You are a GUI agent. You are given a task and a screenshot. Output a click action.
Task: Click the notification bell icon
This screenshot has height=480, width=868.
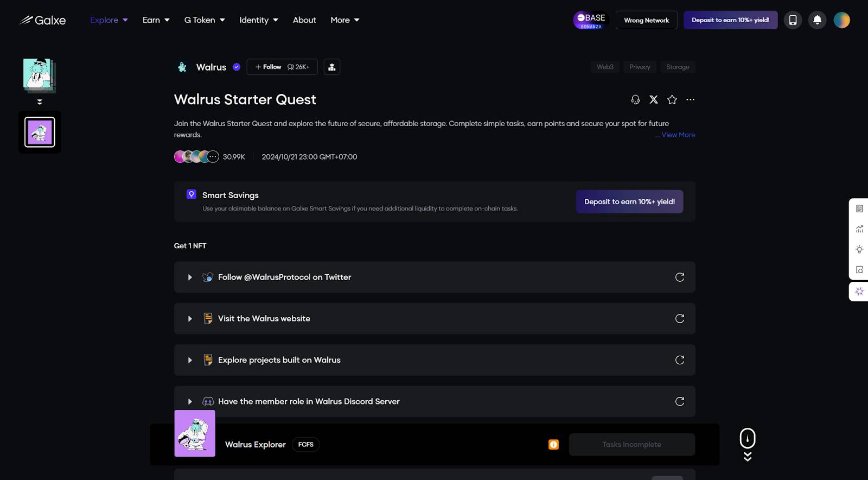[817, 20]
